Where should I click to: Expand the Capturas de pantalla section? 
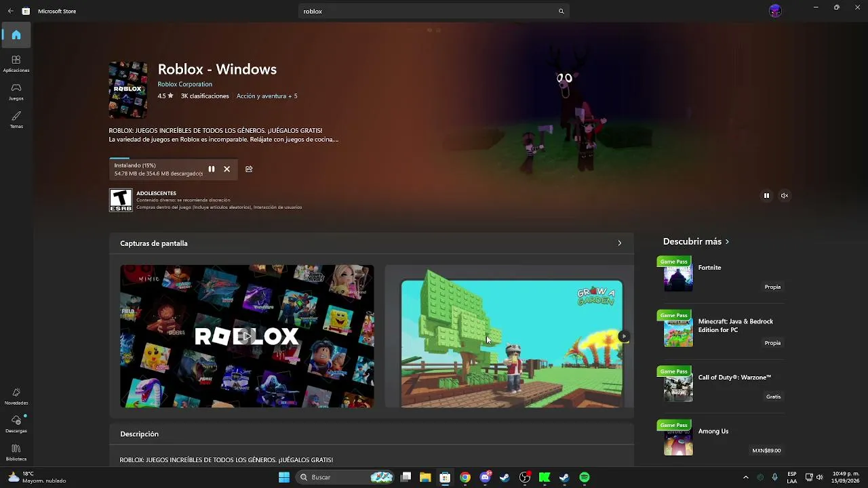tap(619, 243)
